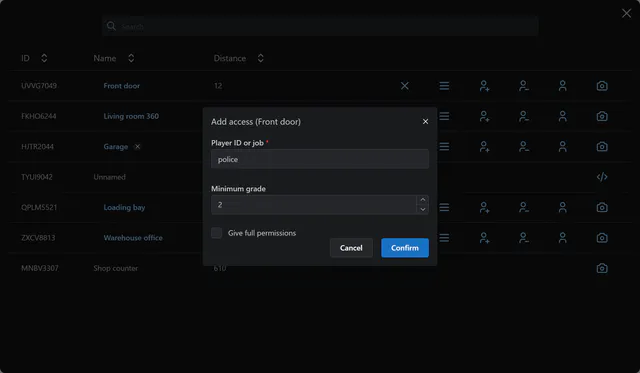The image size is (640, 373).
Task: Click remove user icon in Front door row
Action: [x=524, y=86]
